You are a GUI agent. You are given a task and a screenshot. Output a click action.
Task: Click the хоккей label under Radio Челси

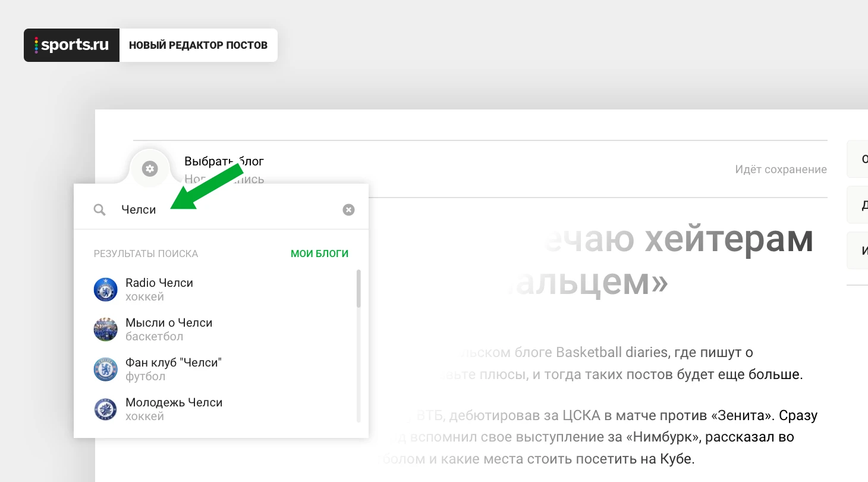pos(144,297)
